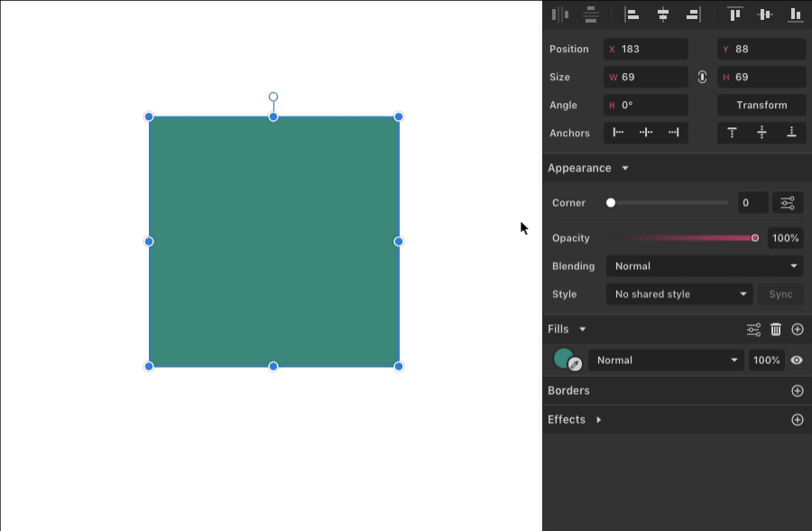Open the No shared style dropdown
Screen dimensions: 812x531
click(x=679, y=294)
